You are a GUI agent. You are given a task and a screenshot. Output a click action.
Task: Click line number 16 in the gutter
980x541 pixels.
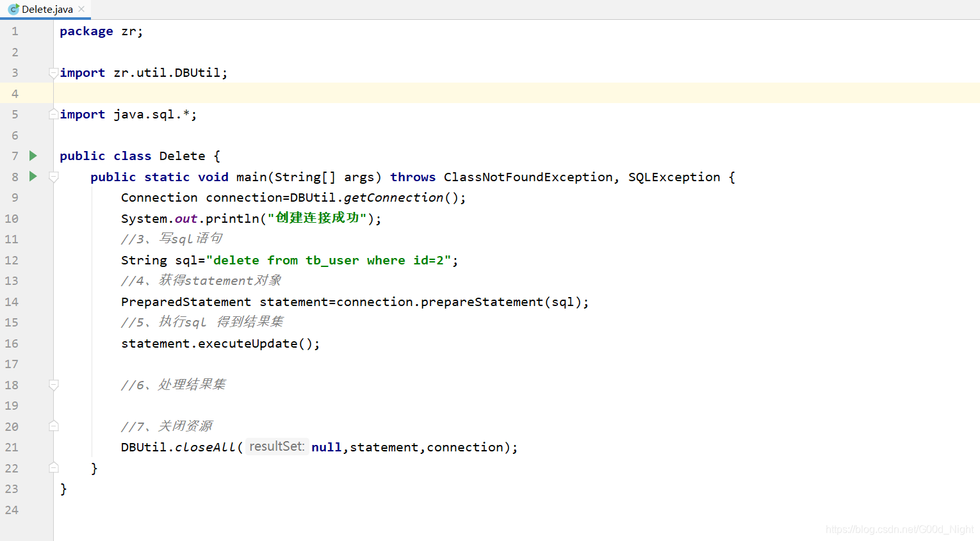coord(12,343)
